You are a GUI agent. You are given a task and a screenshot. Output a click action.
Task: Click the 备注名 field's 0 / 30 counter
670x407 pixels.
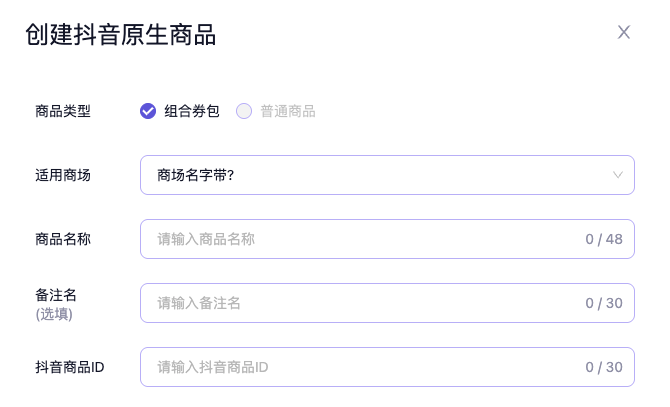point(604,303)
